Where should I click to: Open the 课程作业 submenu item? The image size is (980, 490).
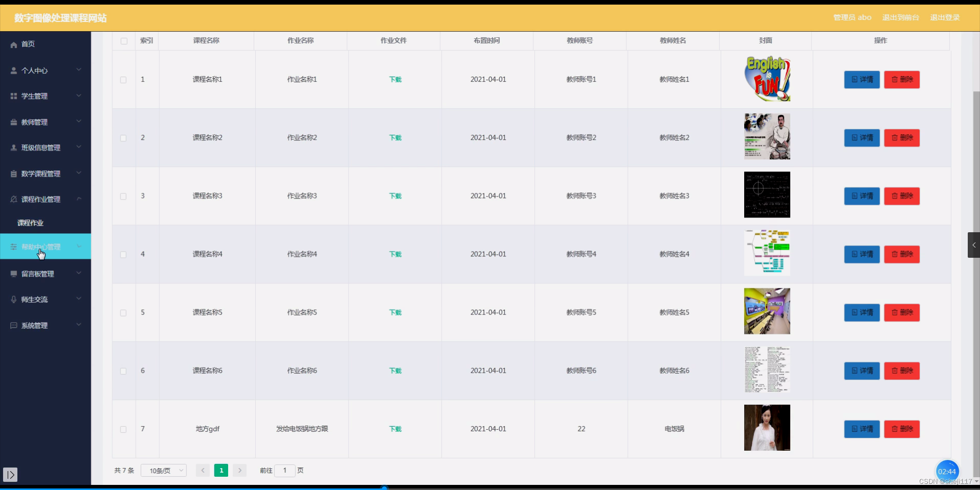(31, 223)
